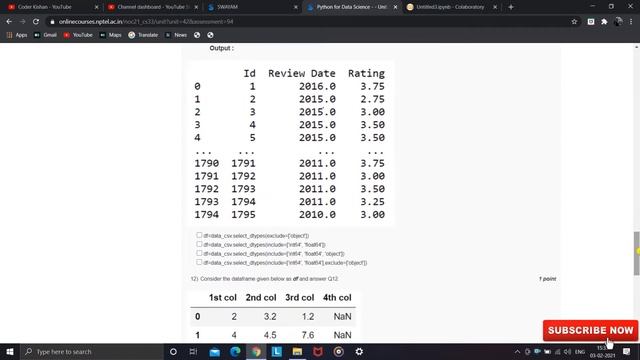Check the select_dtypes exclude object option
The height and width of the screenshot is (360, 640).
199,235
